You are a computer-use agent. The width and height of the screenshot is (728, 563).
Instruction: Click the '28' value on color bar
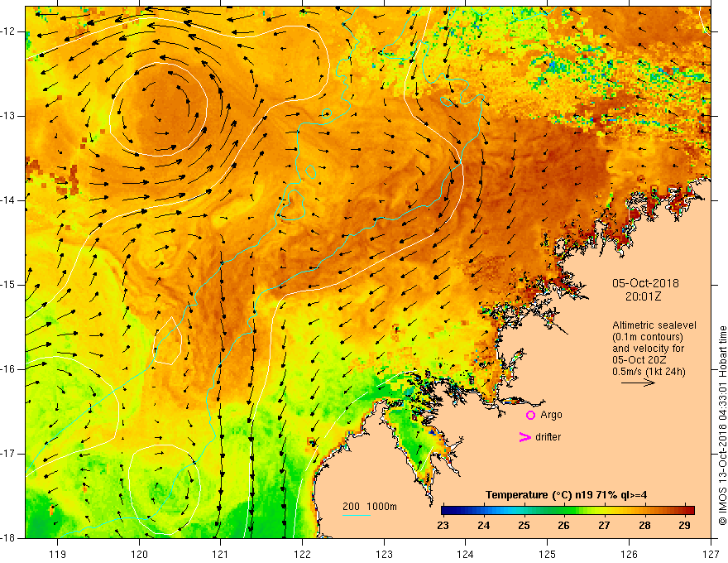coord(644,526)
